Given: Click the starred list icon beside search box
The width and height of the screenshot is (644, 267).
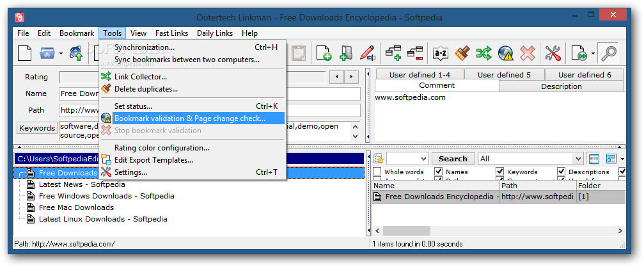Looking at the screenshot, I should coord(378,159).
